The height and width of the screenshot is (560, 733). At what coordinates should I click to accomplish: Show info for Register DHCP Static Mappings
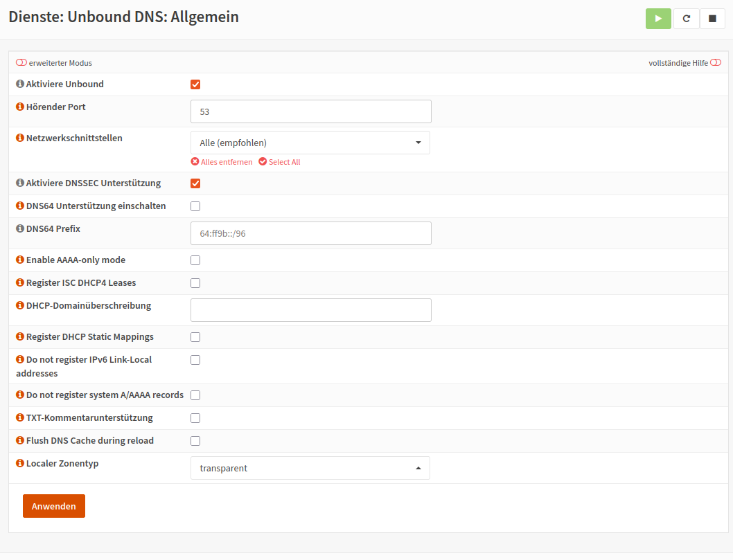pos(20,336)
